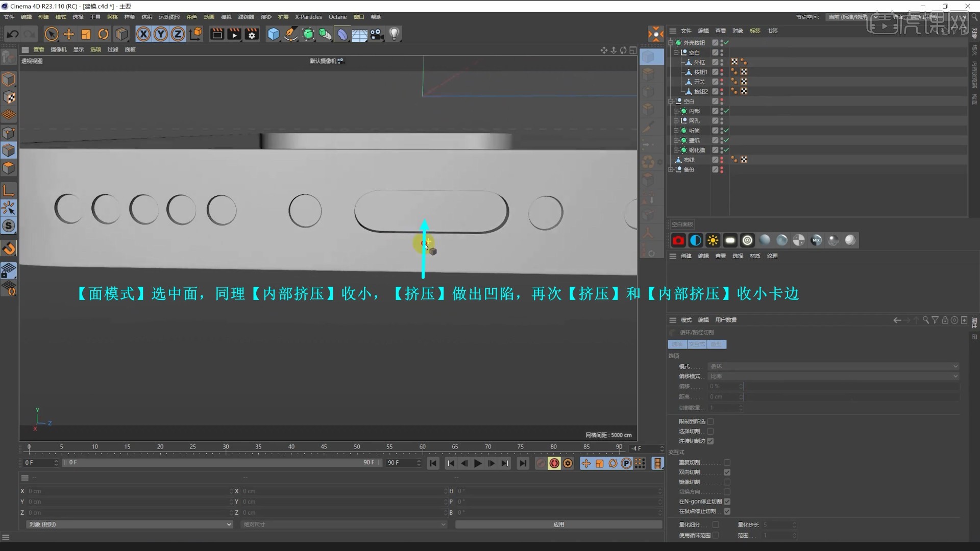Open the 偏移模式 dropdown showing 比率
Image resolution: width=980 pixels, height=551 pixels.
832,376
